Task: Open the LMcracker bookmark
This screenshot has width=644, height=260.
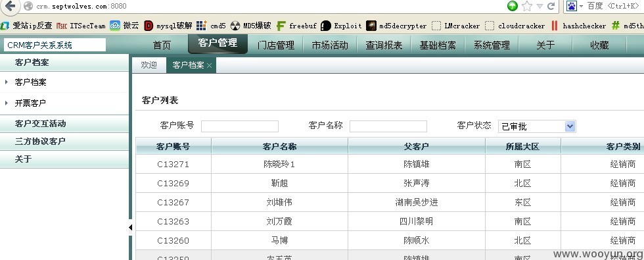Action: coord(456,26)
